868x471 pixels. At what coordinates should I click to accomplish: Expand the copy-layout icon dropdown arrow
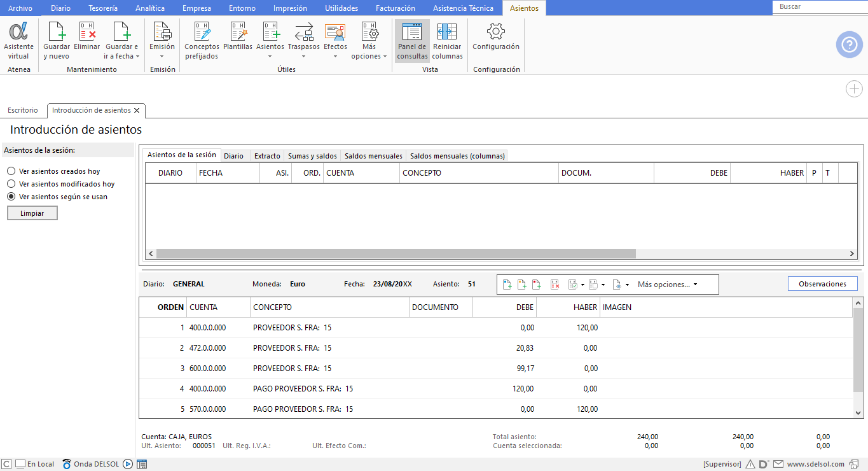pyautogui.click(x=603, y=285)
